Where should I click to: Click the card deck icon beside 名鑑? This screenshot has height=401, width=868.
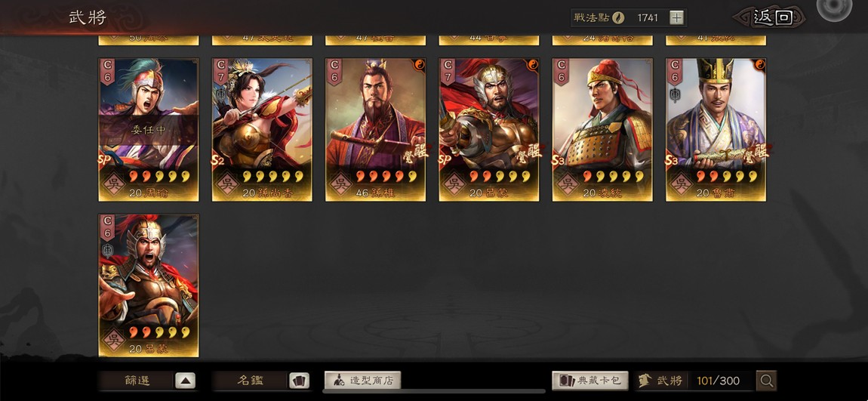click(x=299, y=381)
